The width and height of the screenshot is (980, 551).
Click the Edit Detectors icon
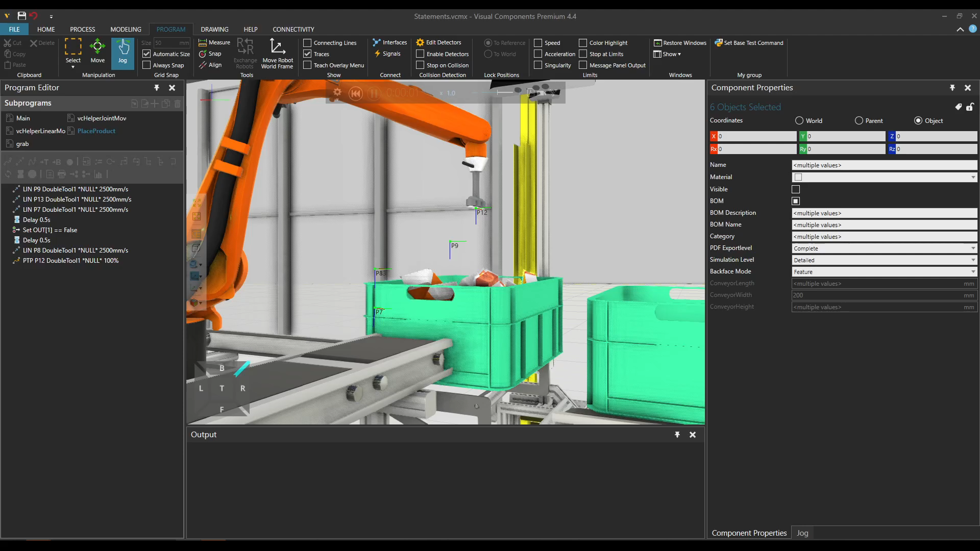438,42
